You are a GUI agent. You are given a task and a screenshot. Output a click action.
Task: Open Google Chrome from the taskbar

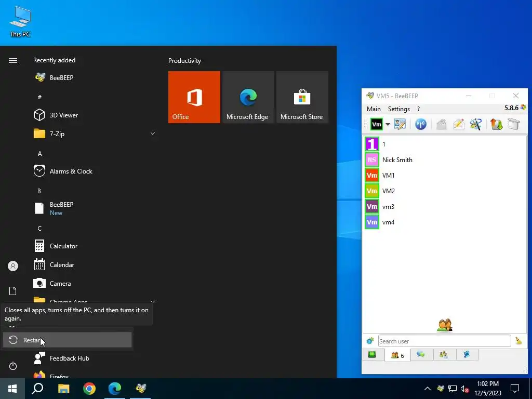pyautogui.click(x=89, y=389)
